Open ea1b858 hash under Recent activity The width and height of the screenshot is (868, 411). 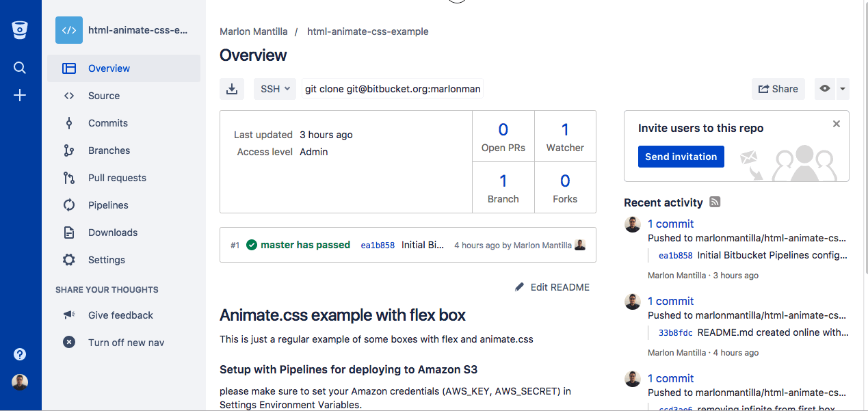click(676, 256)
